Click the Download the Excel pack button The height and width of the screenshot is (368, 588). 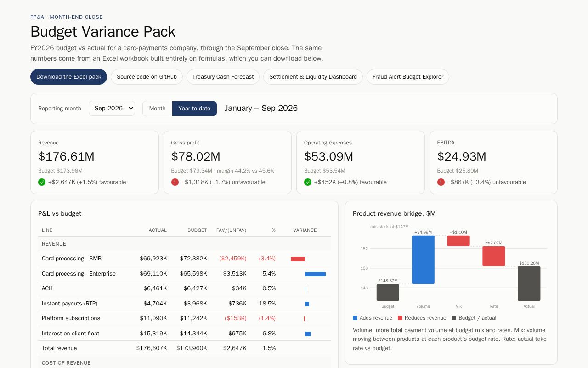(68, 77)
